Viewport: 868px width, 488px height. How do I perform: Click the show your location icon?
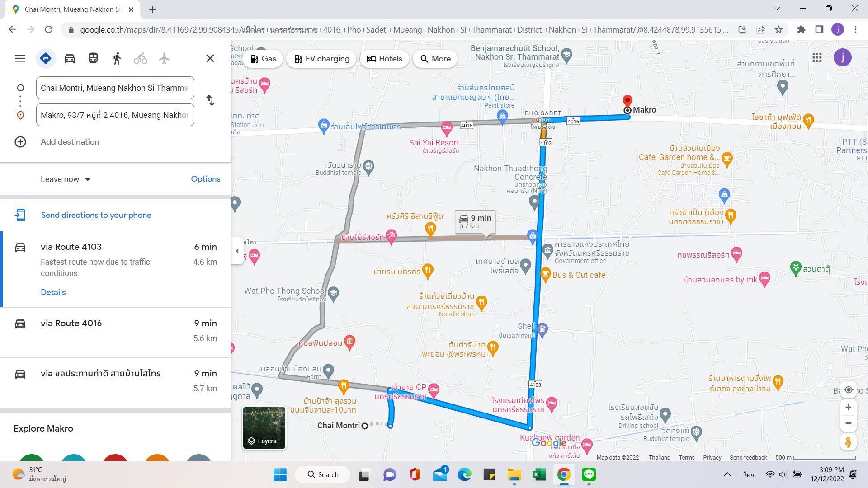[x=849, y=390]
